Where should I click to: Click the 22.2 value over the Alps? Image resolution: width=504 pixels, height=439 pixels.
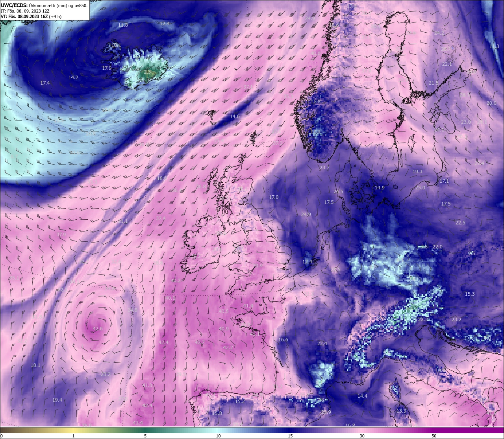pos(422,320)
